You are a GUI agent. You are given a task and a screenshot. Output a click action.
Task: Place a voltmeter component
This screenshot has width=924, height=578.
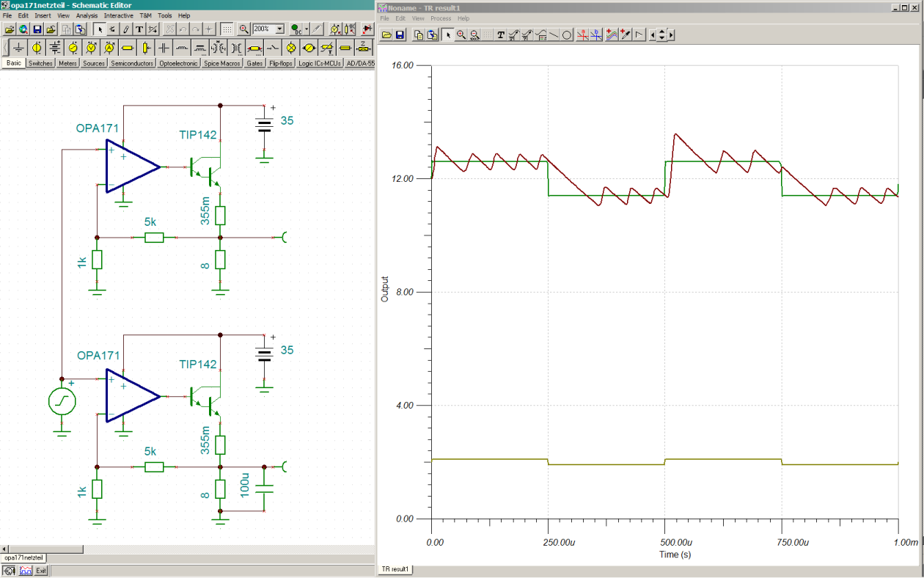tap(91, 48)
